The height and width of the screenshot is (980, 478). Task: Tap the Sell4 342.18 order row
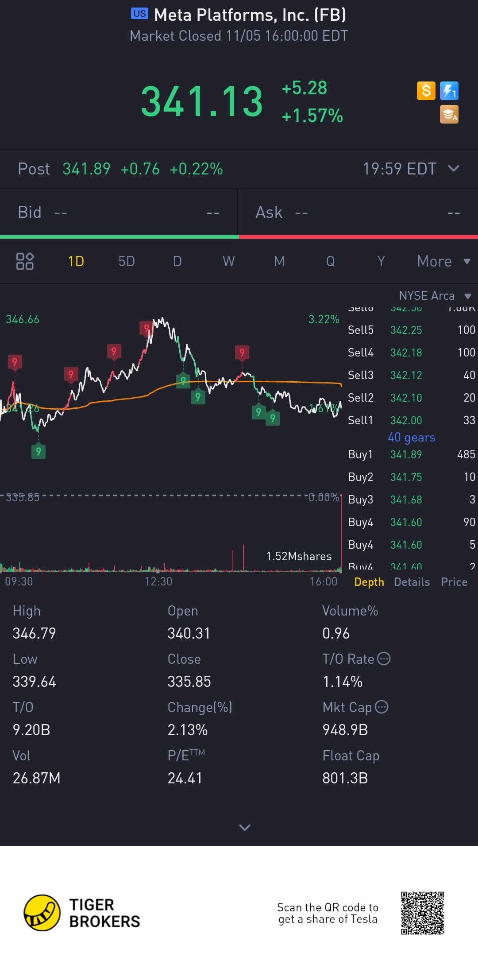click(412, 352)
